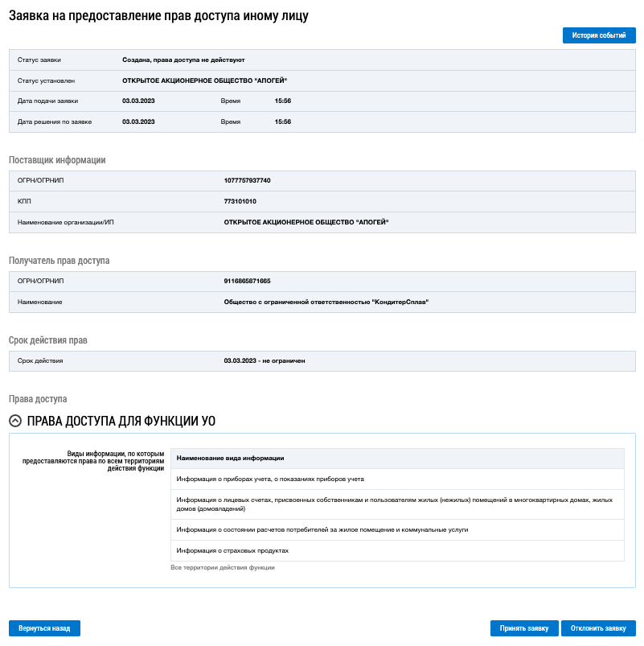This screenshot has height=646, width=644.
Task: Select the Информация о страховых продуктах row
Action: pyautogui.click(x=232, y=550)
